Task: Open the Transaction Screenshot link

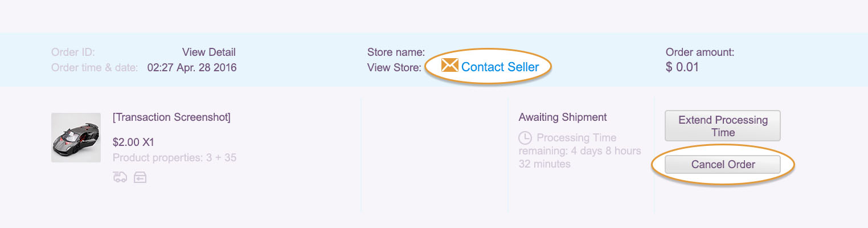Action: pos(171,117)
